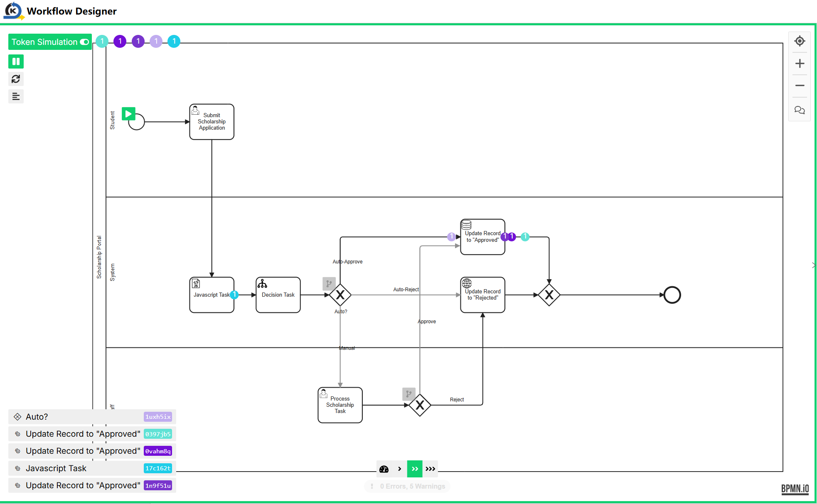The image size is (817, 504).
Task: Click the Scholarship Portal pool label
Action: coord(99,257)
